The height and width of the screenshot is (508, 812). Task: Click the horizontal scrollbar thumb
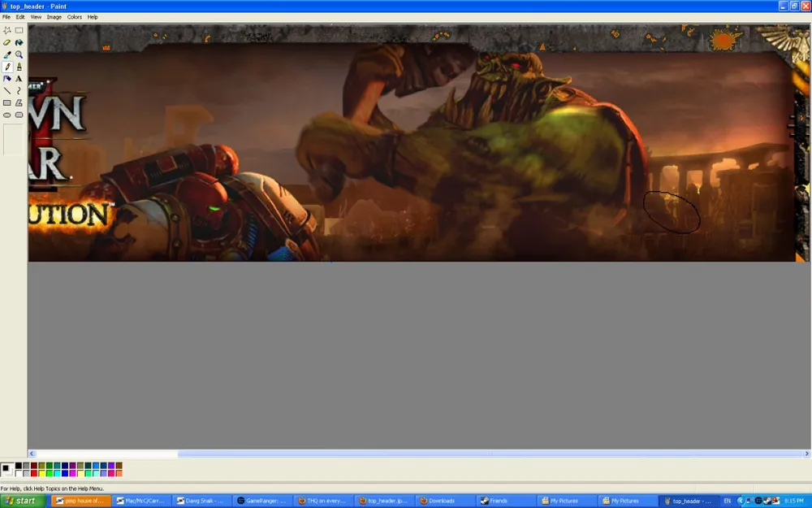[x=490, y=454]
